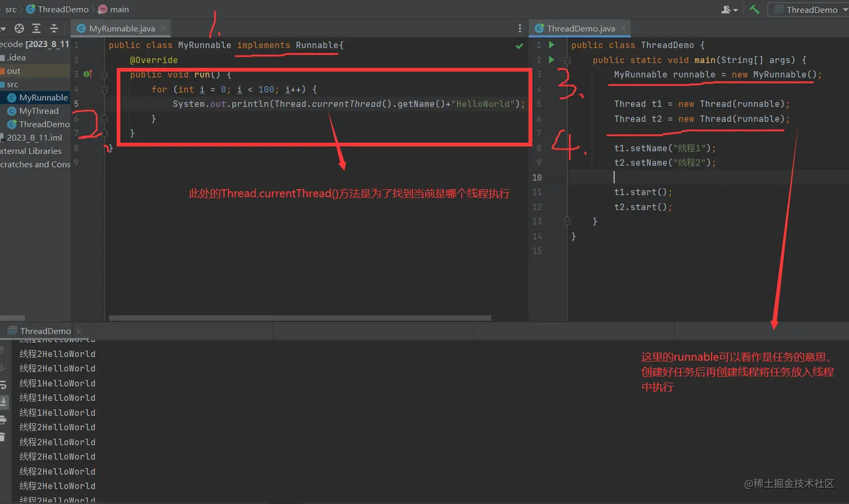Click the ThreadDemo tab in Run window
This screenshot has width=849, height=504.
[x=45, y=331]
